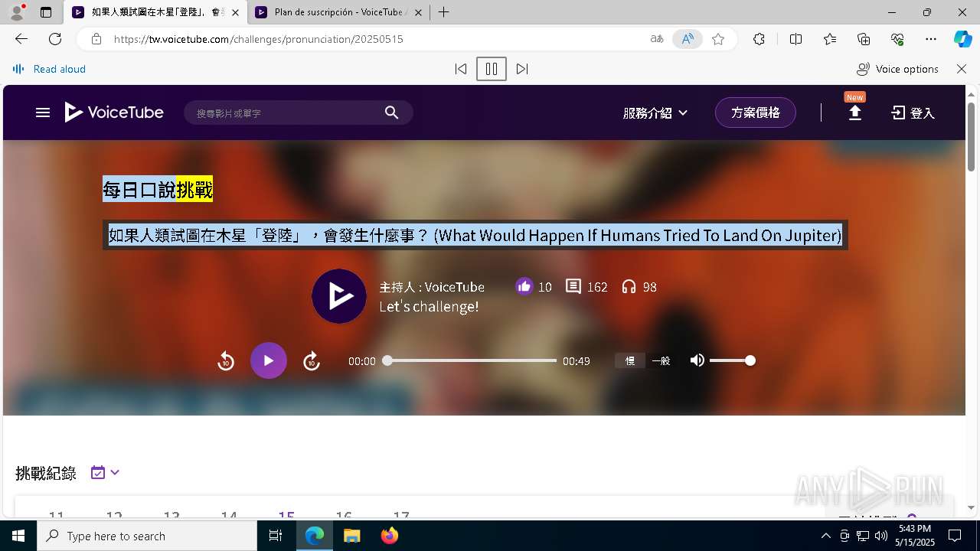Open Voice options panel
Screen dimensions: 980x551
tap(897, 69)
